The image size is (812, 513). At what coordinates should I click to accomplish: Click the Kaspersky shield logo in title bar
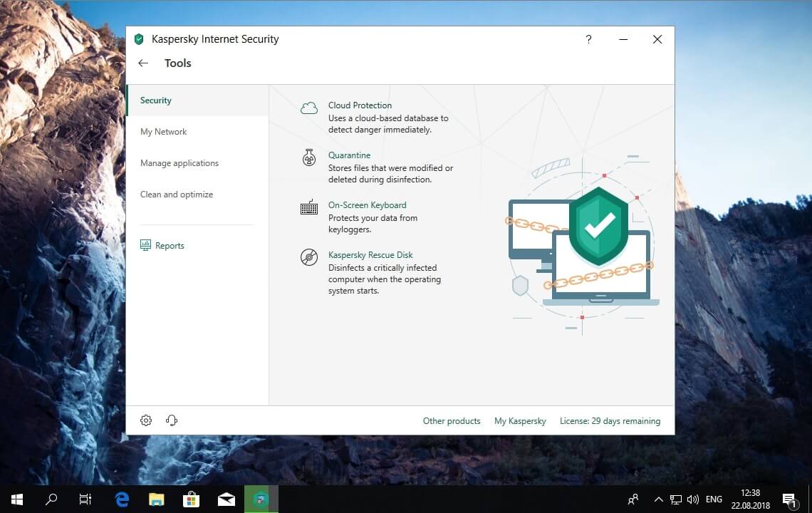coord(139,39)
